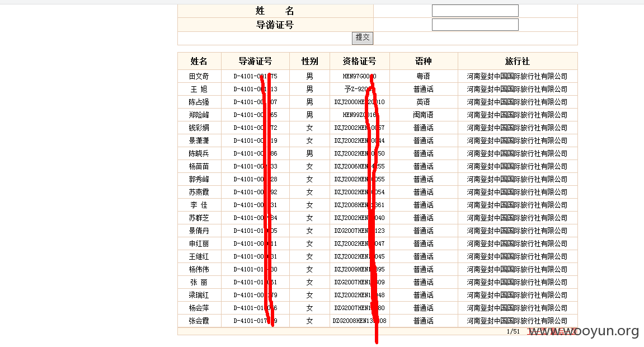Select the name 陈晓兵 in the table
This screenshot has width=644, height=347.
199,153
